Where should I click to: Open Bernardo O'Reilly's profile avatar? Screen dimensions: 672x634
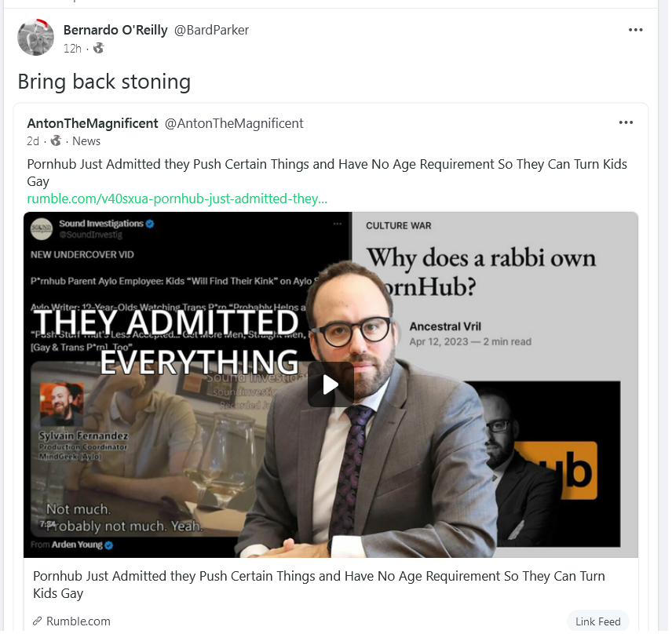(35, 37)
